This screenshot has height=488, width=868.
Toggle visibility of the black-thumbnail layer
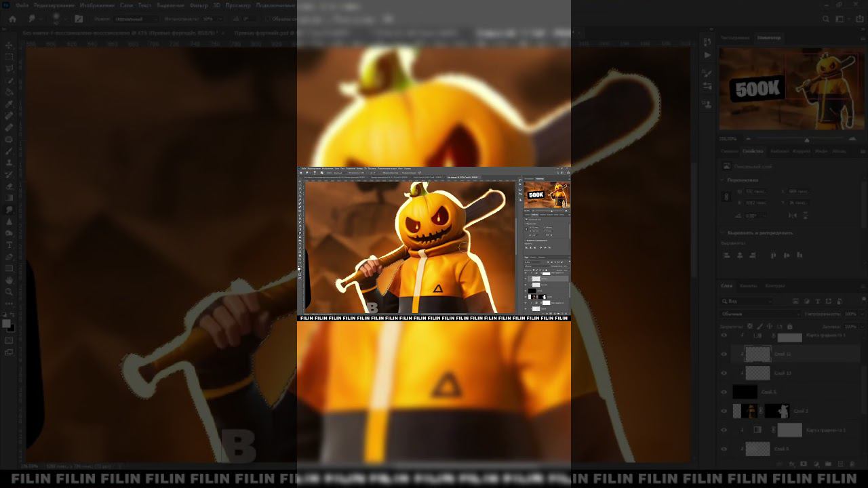click(x=724, y=392)
